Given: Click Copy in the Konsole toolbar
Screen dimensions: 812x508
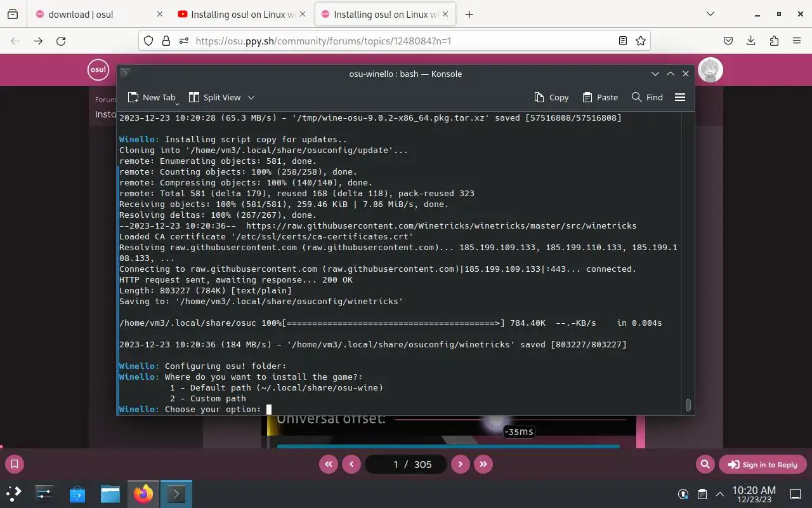Looking at the screenshot, I should (551, 97).
